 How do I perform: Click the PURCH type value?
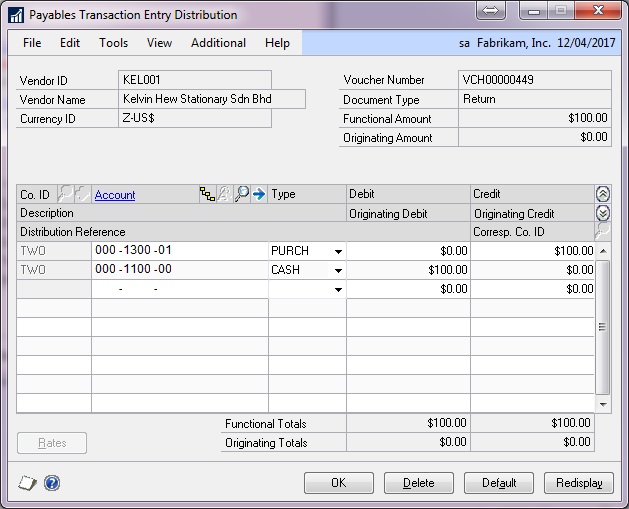point(290,251)
